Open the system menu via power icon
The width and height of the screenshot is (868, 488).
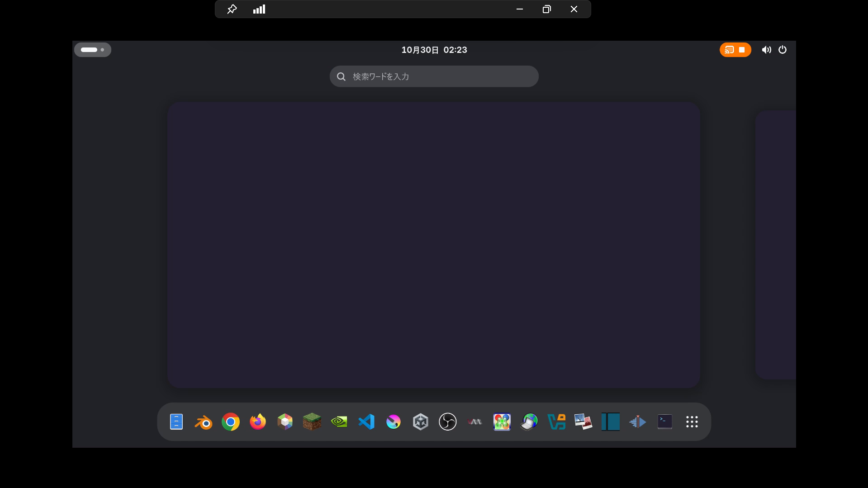pos(783,50)
